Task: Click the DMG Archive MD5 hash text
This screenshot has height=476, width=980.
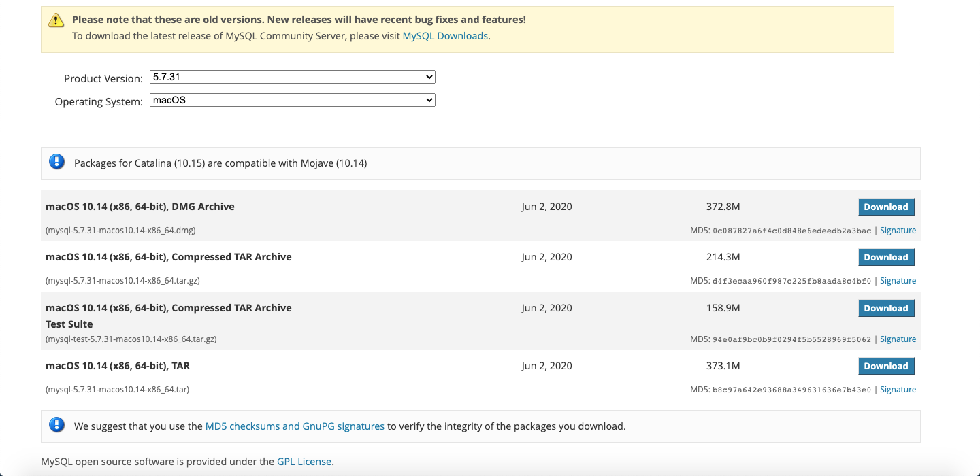Action: (791, 231)
